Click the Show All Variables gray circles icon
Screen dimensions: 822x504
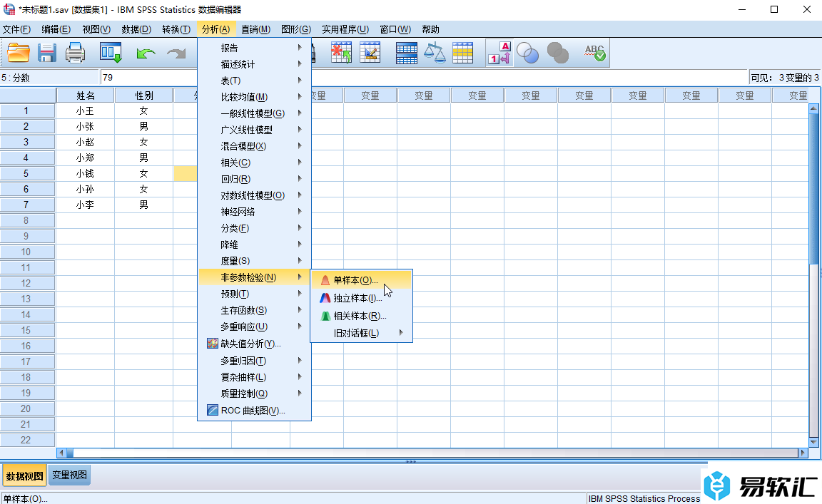558,53
